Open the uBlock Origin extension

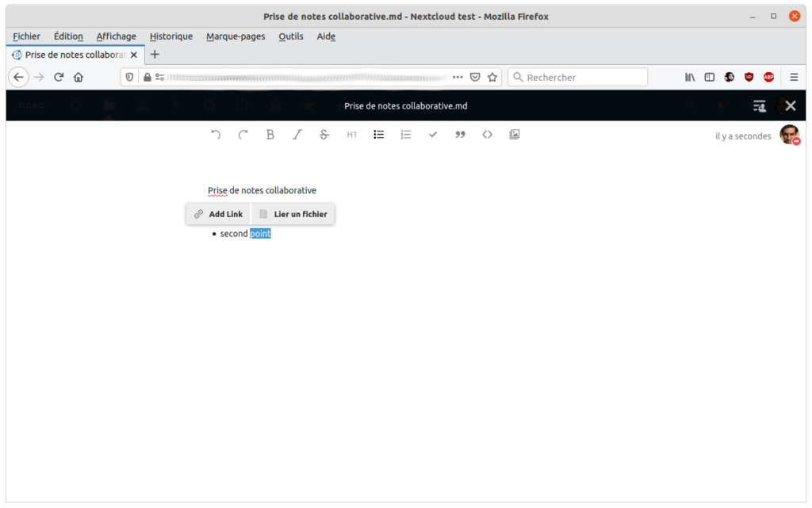pyautogui.click(x=749, y=77)
